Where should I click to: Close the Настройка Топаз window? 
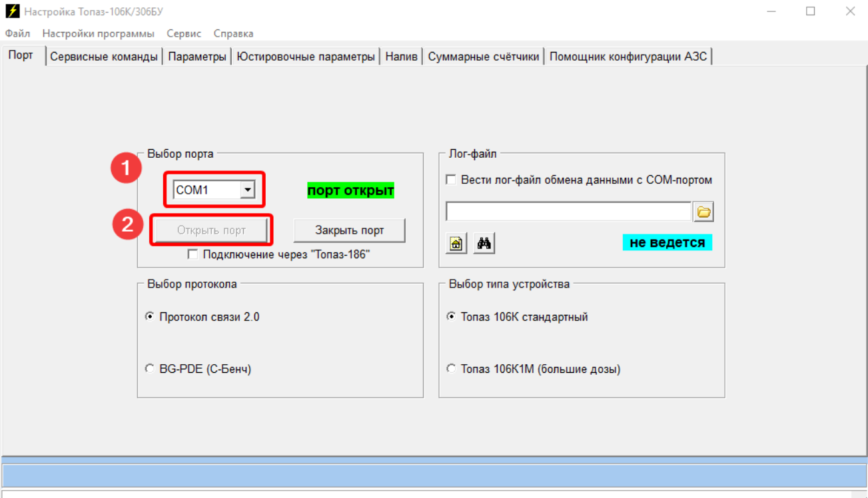point(850,11)
